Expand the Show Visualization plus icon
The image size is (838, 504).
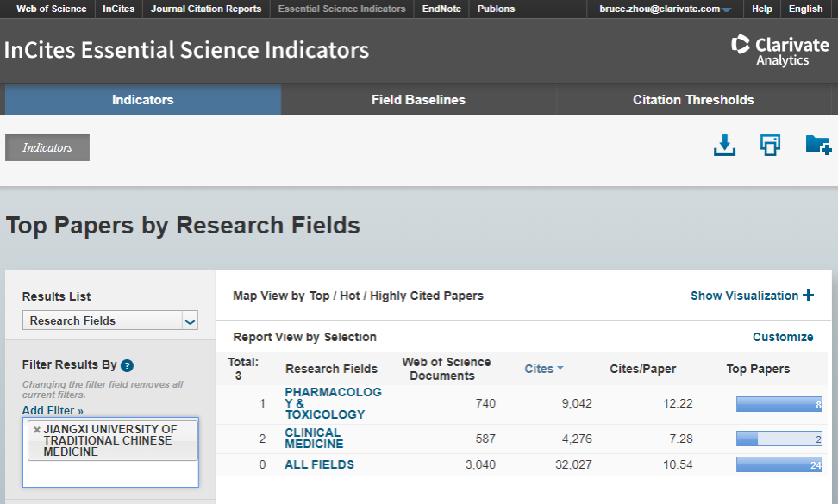[x=808, y=296]
